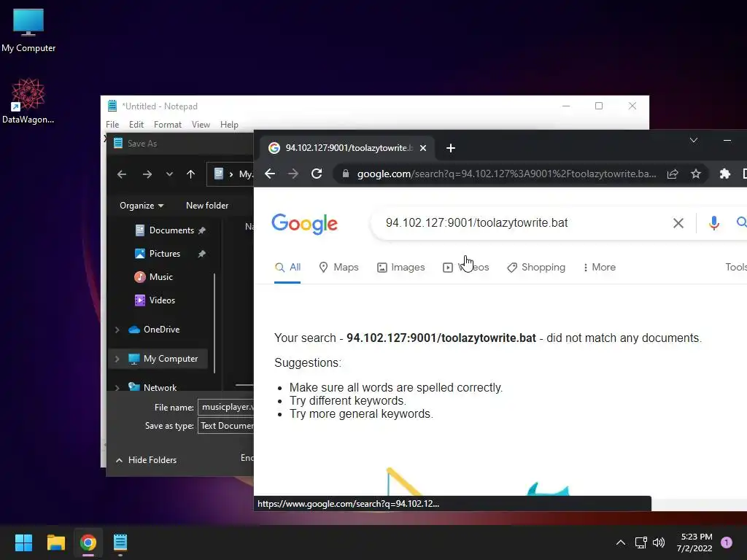Open a new Chrome tab

click(451, 148)
